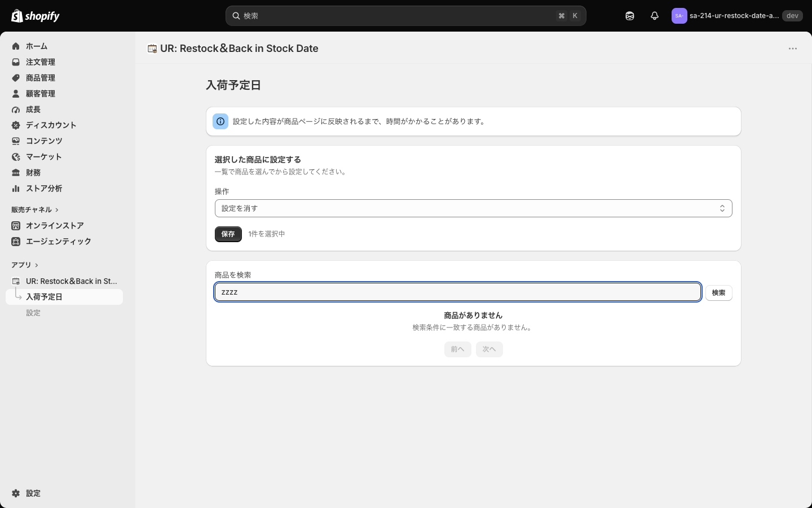Open the 操作 dropdown showing 設定を消す
This screenshot has width=812, height=508.
click(x=473, y=208)
